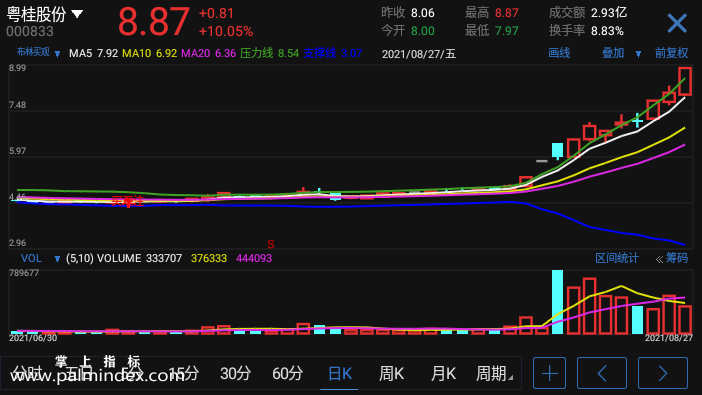The image size is (702, 395).
Task: Move chart left with previous arrow
Action: coord(602,373)
